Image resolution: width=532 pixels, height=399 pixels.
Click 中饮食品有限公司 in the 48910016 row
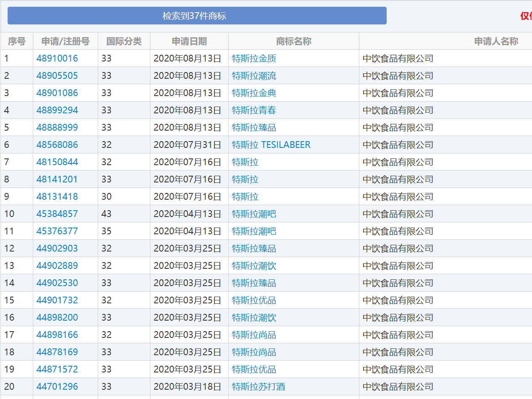(x=398, y=59)
